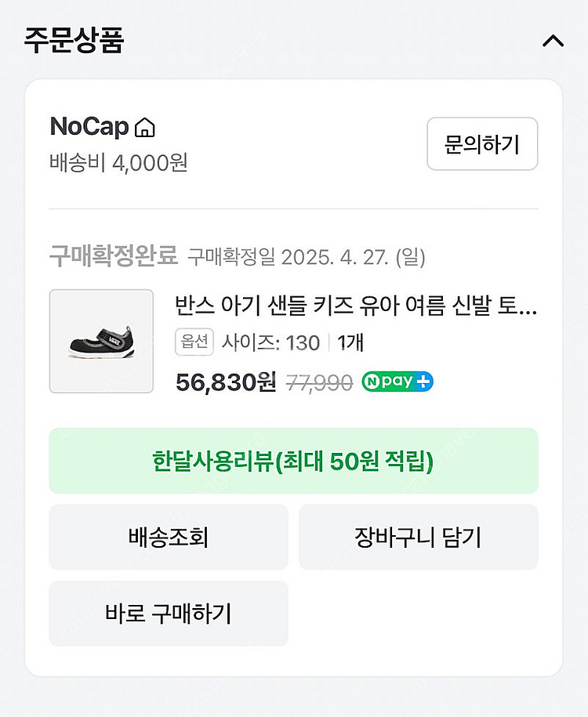
Task: Add item via 장바구니 담기 button
Action: click(418, 537)
